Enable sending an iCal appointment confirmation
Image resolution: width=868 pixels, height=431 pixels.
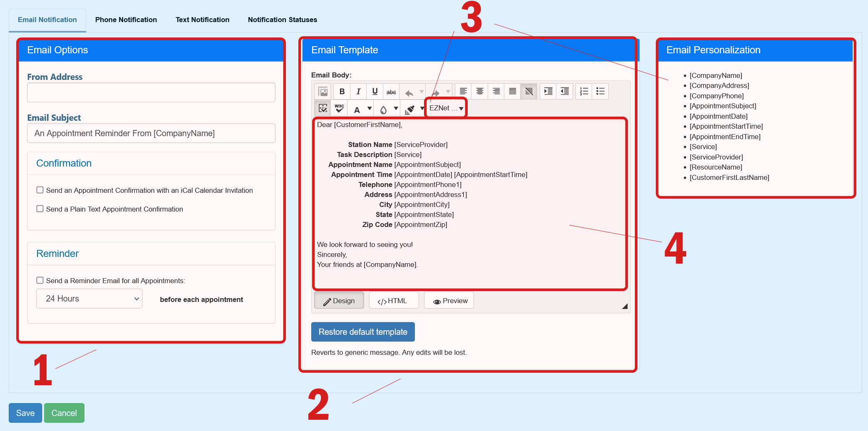click(x=40, y=190)
